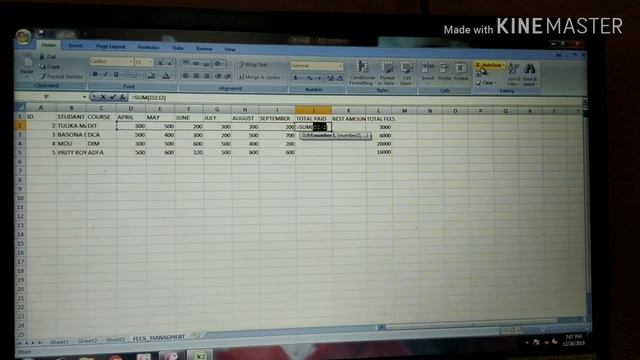Screen dimensions: 640x360
Task: Click the Insert Function fx button
Action: pyautogui.click(x=122, y=97)
